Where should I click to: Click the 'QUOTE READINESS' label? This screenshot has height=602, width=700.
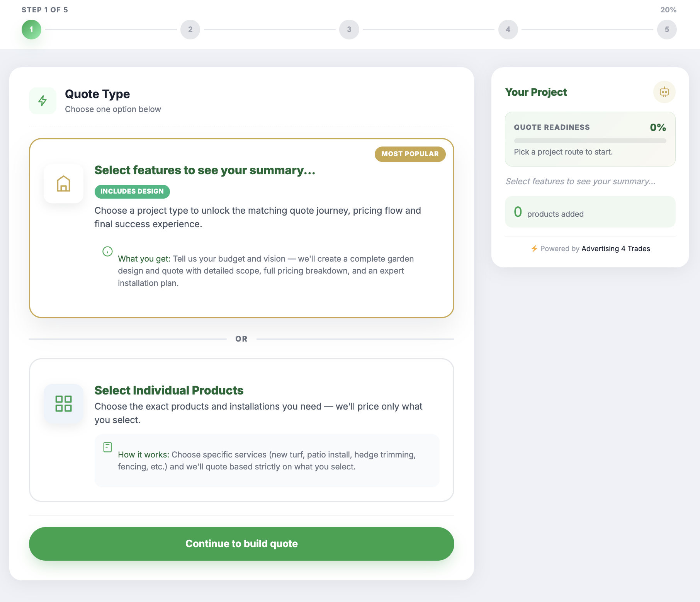tap(552, 127)
